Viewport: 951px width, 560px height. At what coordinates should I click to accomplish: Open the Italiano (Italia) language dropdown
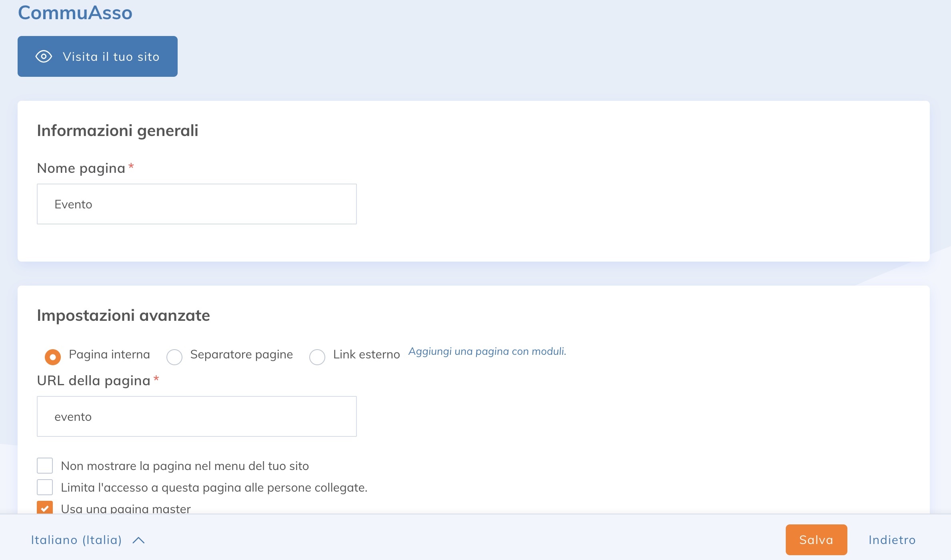point(76,540)
